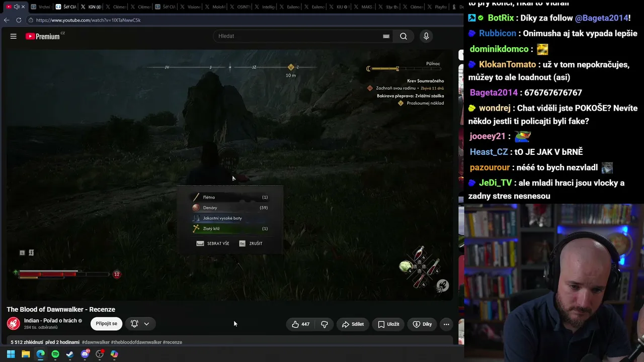Select Denáry in the loot list
Viewport: 644px width, 362px height.
click(x=230, y=208)
